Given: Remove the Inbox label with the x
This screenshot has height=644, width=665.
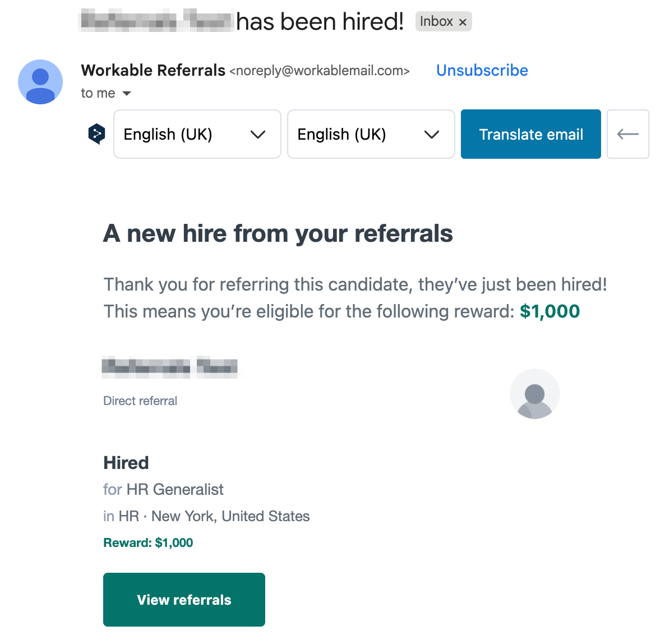Looking at the screenshot, I should [x=463, y=22].
